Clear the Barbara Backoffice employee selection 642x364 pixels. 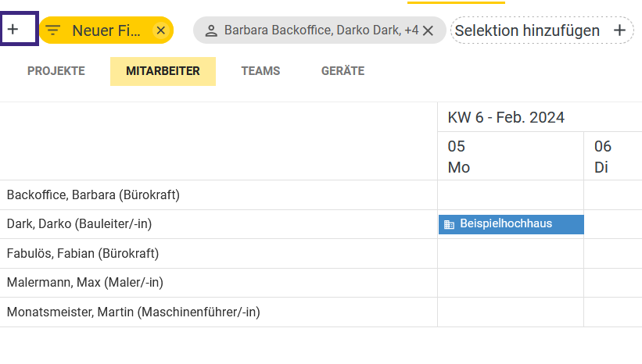tap(428, 30)
